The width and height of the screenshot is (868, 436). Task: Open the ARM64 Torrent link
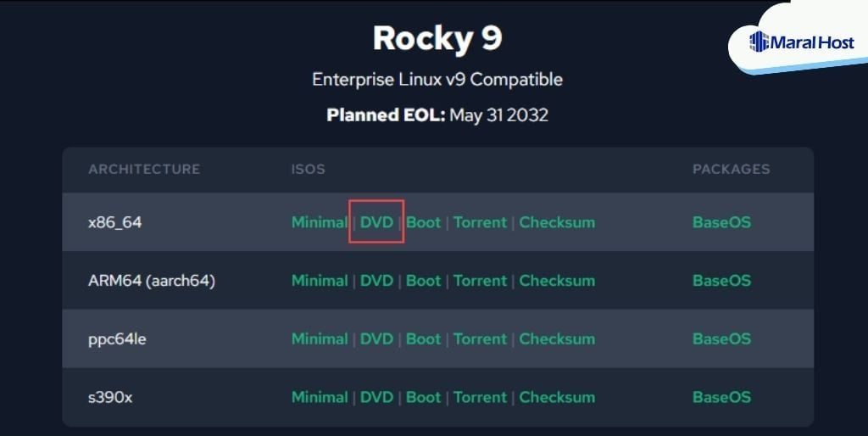pyautogui.click(x=480, y=281)
